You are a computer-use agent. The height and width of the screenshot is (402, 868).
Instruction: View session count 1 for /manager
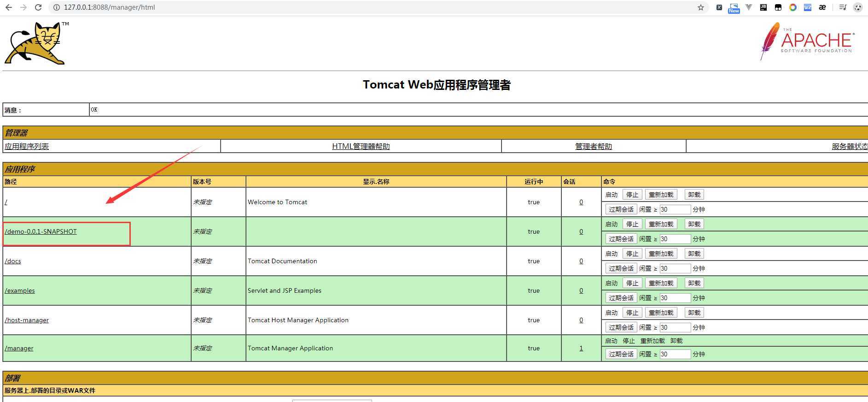pyautogui.click(x=581, y=348)
